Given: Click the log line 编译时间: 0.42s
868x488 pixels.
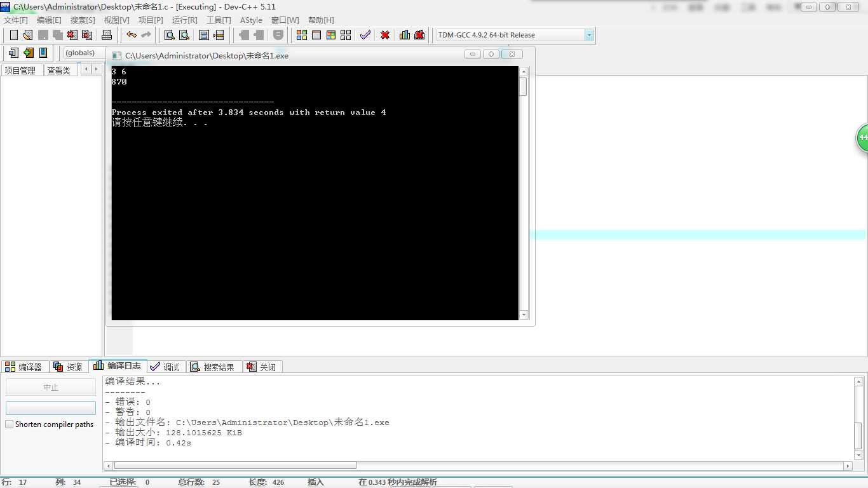Looking at the screenshot, I should (x=148, y=443).
